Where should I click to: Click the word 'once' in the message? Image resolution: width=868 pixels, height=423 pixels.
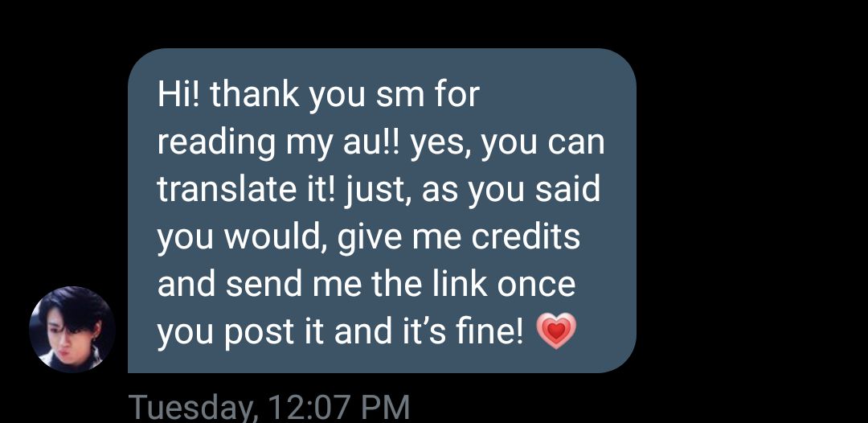[x=536, y=285]
